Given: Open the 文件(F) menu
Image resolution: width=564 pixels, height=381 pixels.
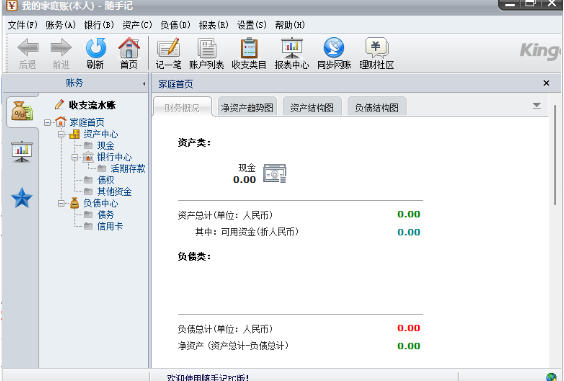Looking at the screenshot, I should pos(23,25).
